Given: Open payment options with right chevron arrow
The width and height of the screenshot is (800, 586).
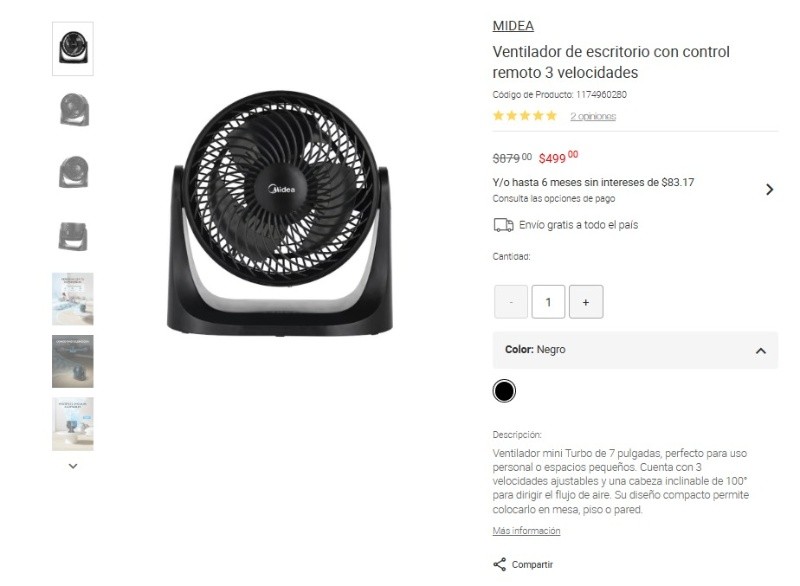Looking at the screenshot, I should click(769, 190).
